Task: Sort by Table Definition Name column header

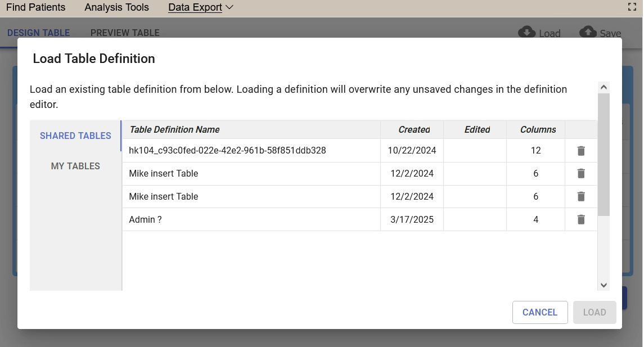Action: [x=174, y=130]
